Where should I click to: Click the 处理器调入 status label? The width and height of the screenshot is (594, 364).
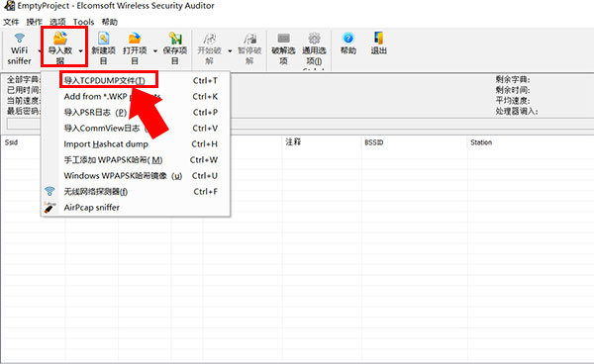pos(517,111)
